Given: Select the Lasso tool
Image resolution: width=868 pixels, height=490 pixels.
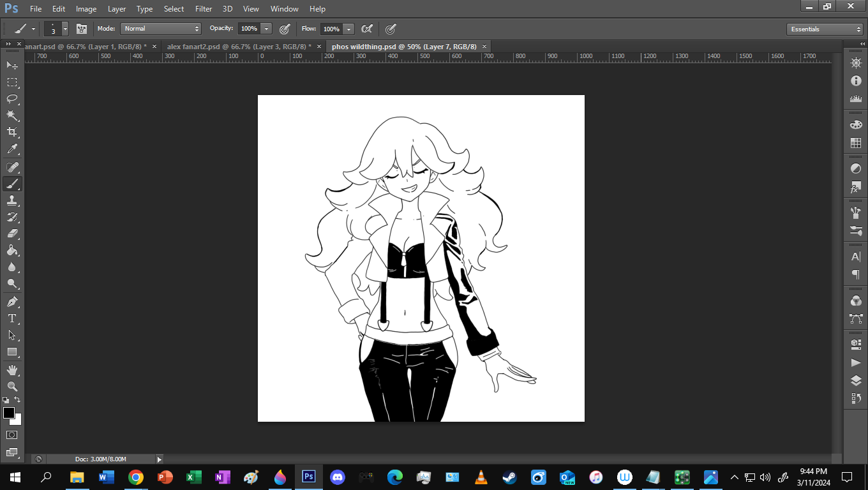Looking at the screenshot, I should coord(12,99).
